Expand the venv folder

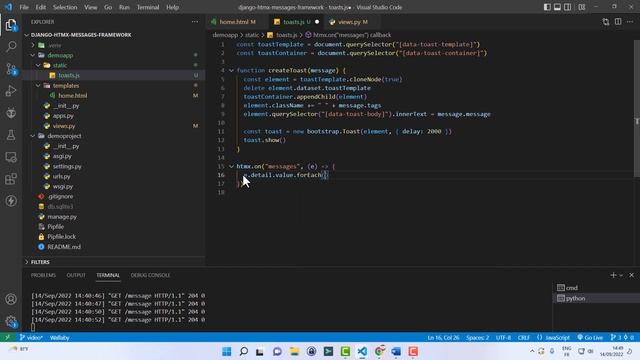[33, 45]
